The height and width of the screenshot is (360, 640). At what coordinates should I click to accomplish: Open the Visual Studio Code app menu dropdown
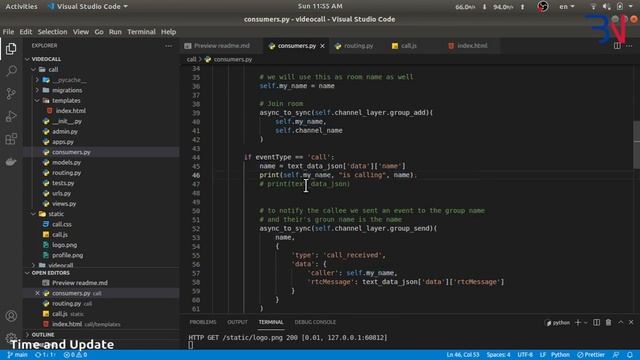point(87,7)
